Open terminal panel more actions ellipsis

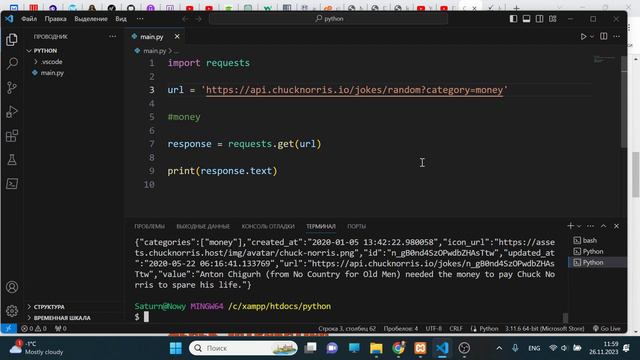click(590, 226)
